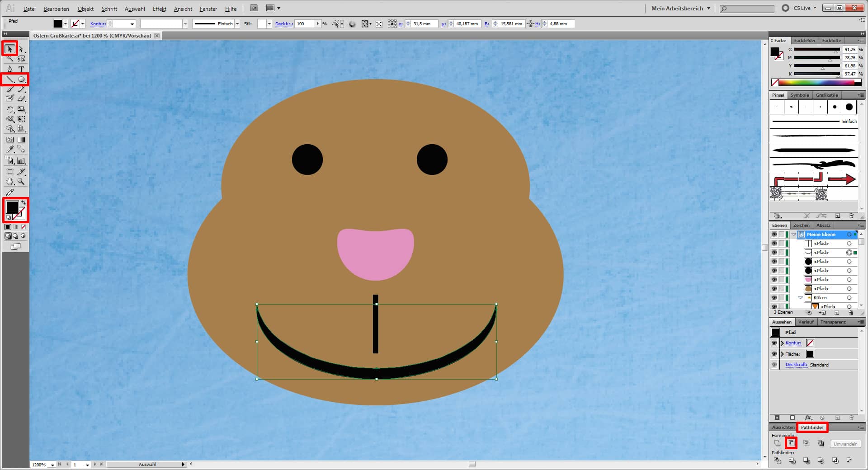
Task: Select the black arrow Selection tool
Action: [x=10, y=49]
